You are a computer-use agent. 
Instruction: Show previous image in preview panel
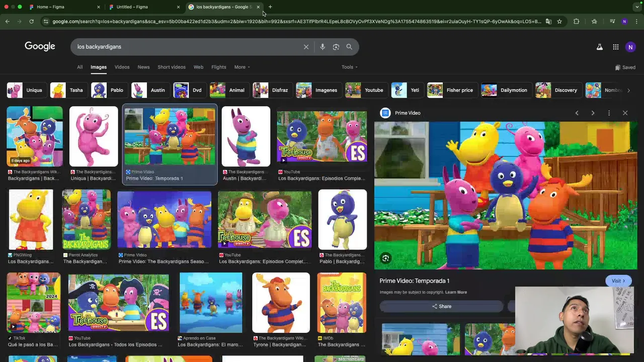[x=577, y=113]
